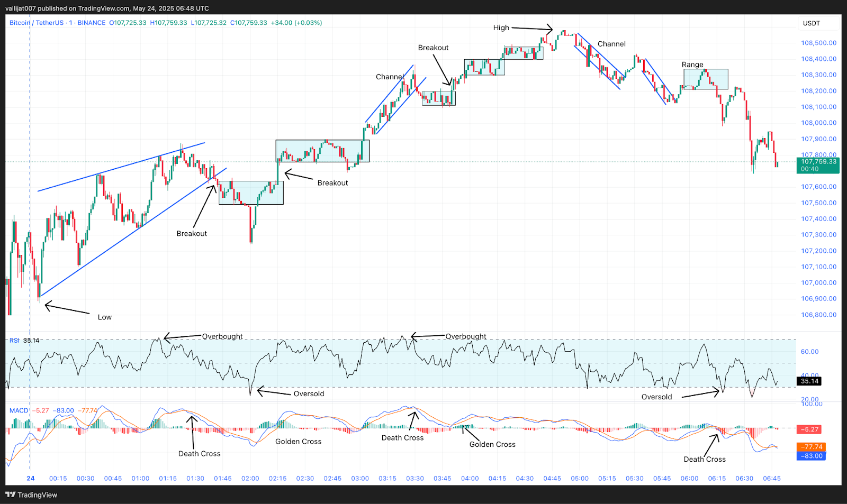Select the BINANCE exchange label in the header
This screenshot has height=504, width=847.
click(92, 23)
